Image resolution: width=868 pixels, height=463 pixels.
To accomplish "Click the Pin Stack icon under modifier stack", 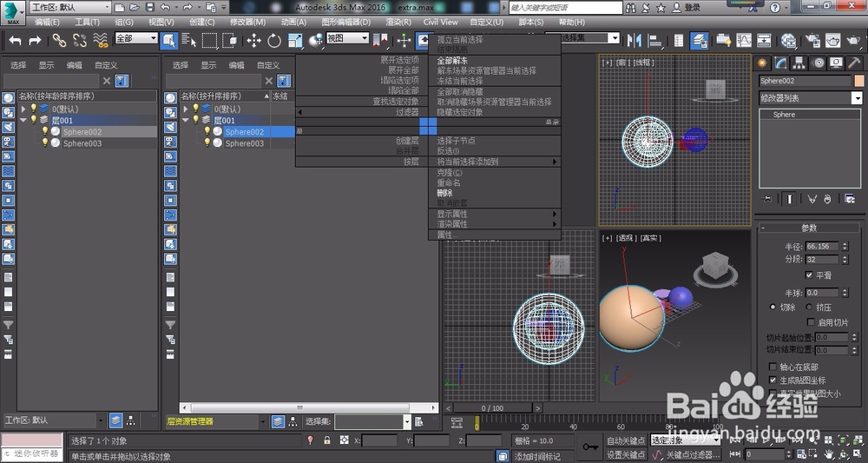I will [766, 199].
